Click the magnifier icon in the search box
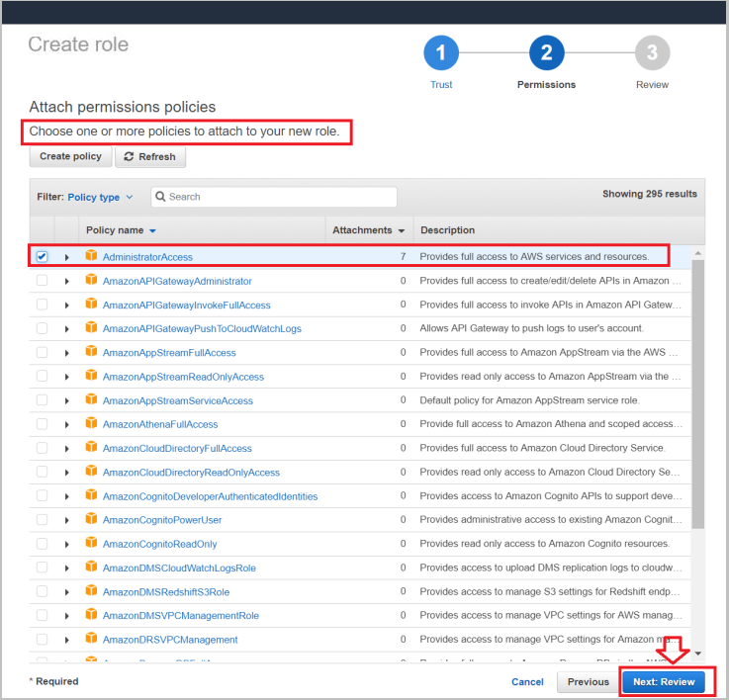 tap(160, 197)
